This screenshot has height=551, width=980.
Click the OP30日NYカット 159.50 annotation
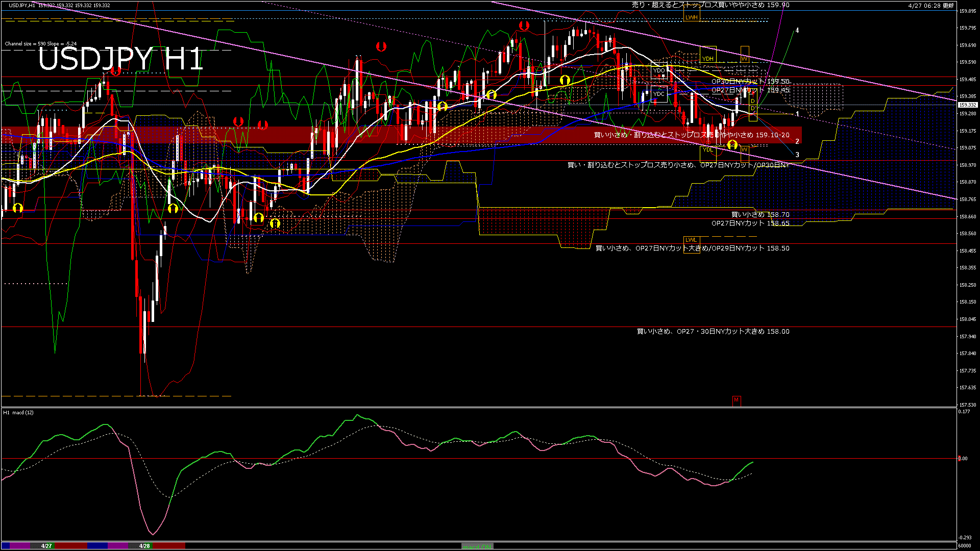[750, 82]
